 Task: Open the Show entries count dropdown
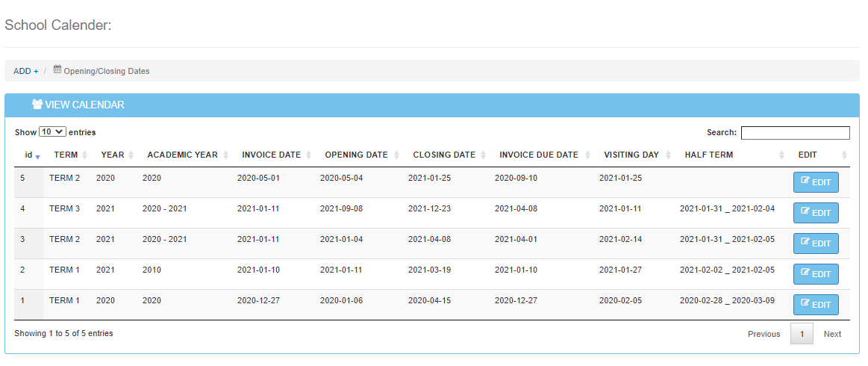click(x=52, y=131)
